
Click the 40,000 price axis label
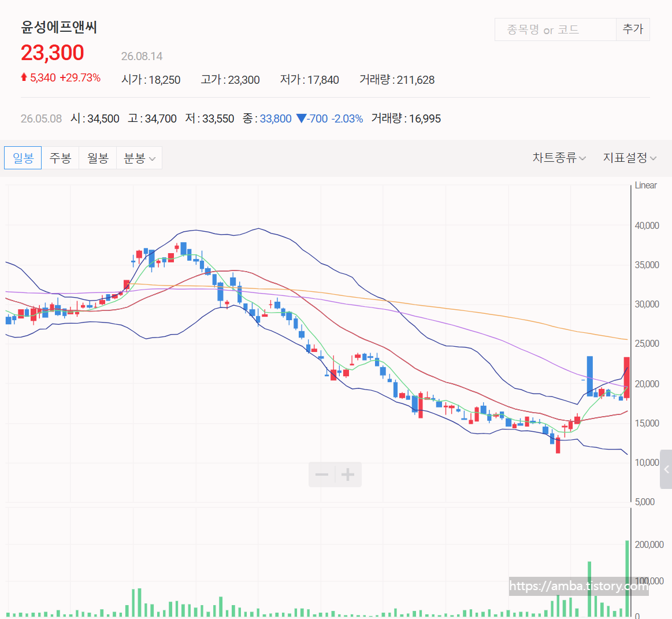pyautogui.click(x=647, y=225)
